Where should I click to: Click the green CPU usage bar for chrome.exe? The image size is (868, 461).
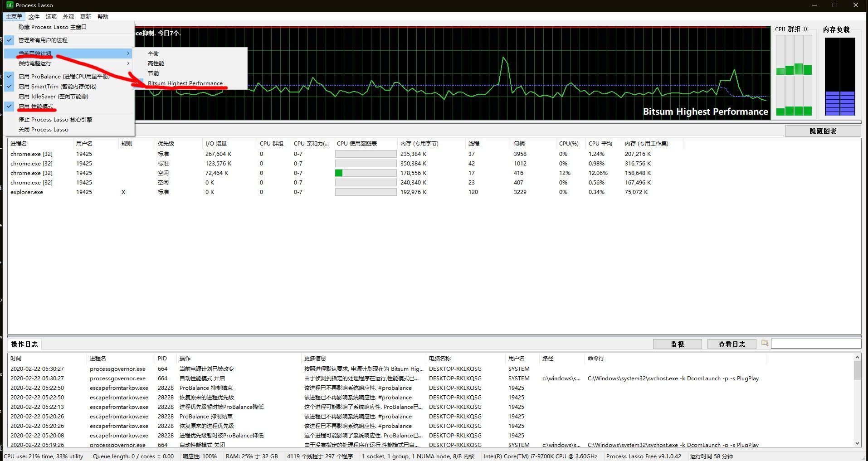tap(339, 173)
